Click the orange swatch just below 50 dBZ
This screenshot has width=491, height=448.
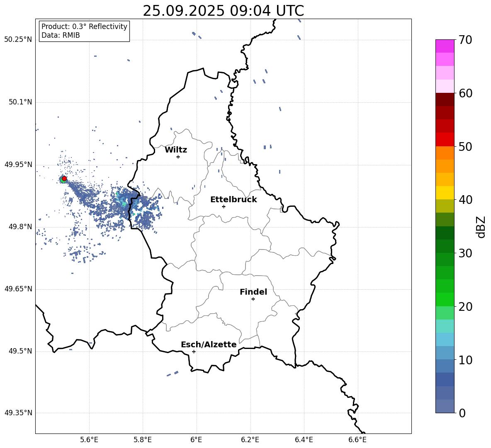click(x=445, y=153)
